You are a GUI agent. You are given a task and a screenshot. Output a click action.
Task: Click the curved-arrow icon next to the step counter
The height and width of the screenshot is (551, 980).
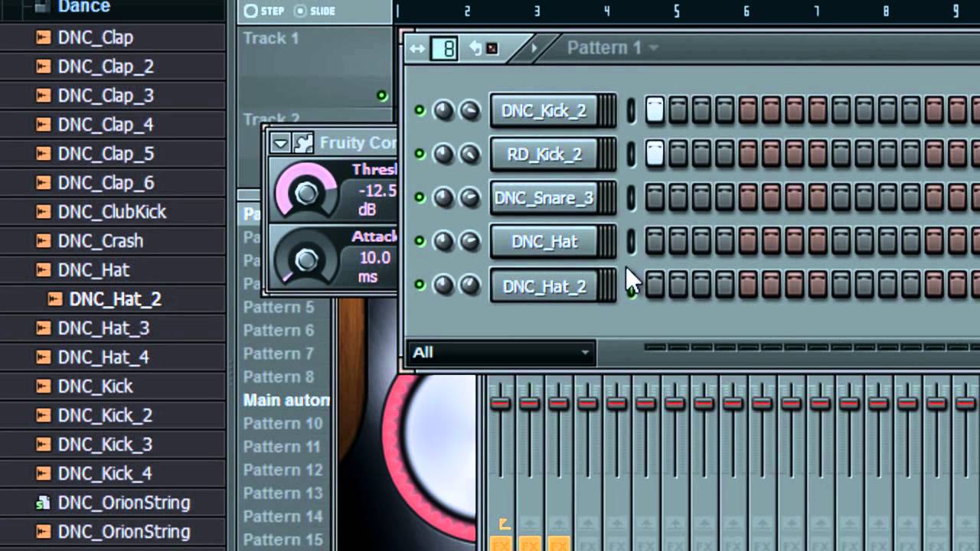point(475,48)
